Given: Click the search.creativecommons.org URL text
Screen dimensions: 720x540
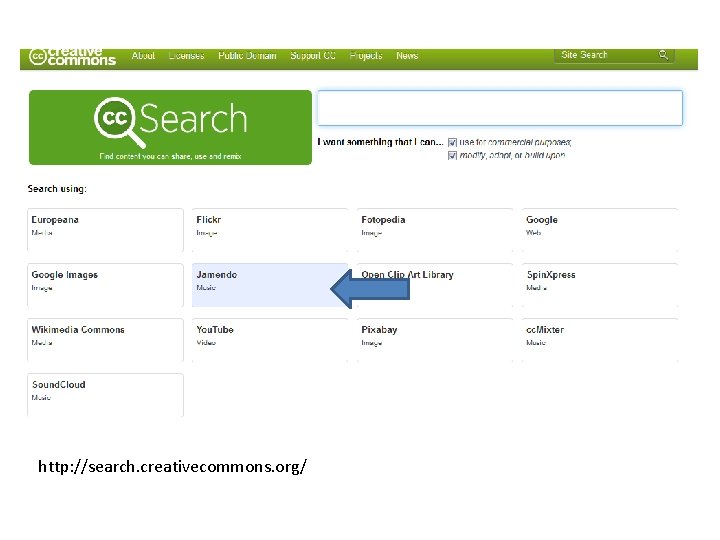Looking at the screenshot, I should 172,467.
